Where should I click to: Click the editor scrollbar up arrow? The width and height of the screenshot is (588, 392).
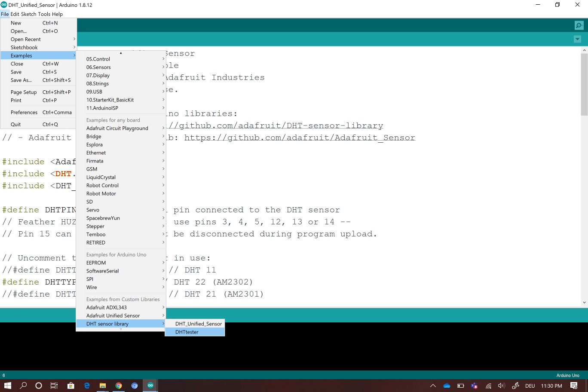(x=584, y=50)
